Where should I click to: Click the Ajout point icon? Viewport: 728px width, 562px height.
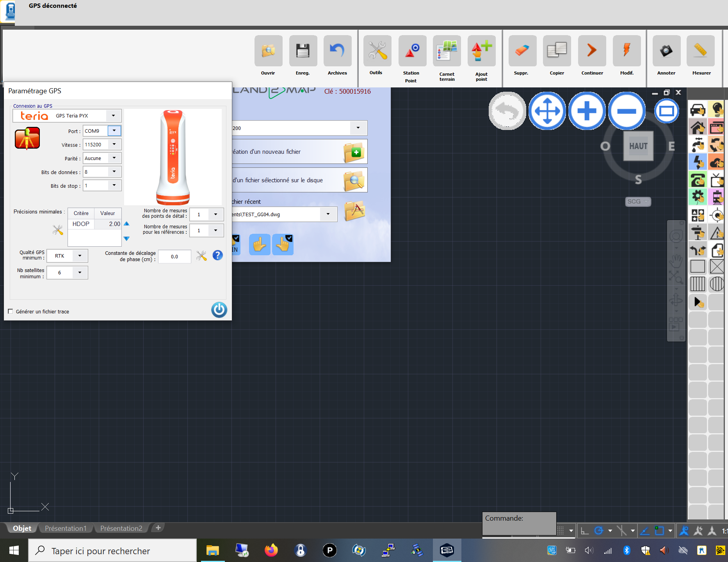coord(481,51)
